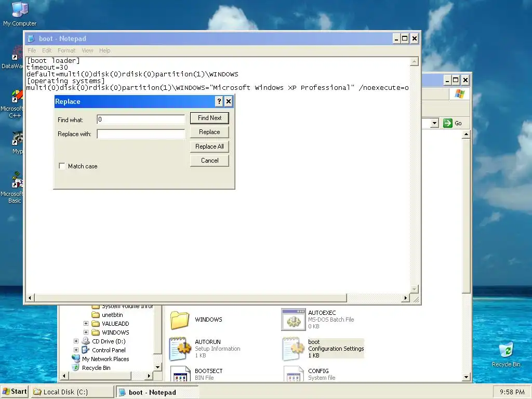The width and height of the screenshot is (532, 399).
Task: Cancel the Replace dialog
Action: (x=209, y=161)
